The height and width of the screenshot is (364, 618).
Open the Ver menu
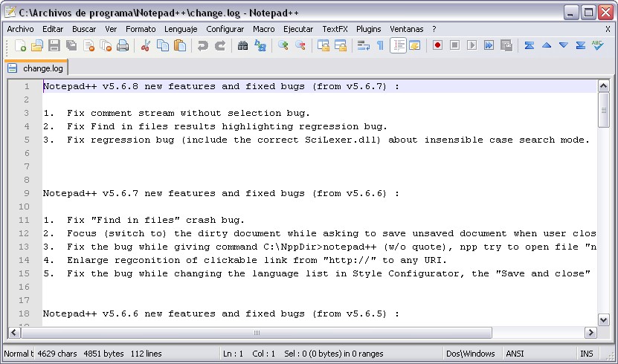(x=111, y=29)
